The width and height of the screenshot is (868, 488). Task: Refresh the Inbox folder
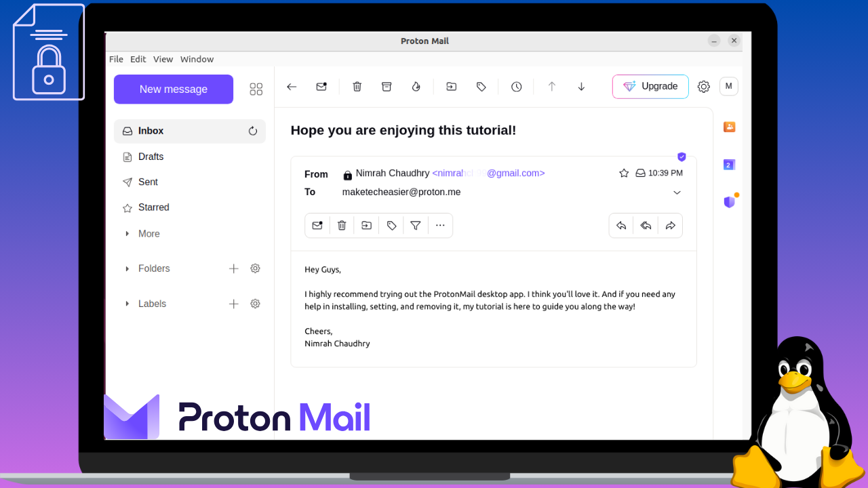click(253, 131)
